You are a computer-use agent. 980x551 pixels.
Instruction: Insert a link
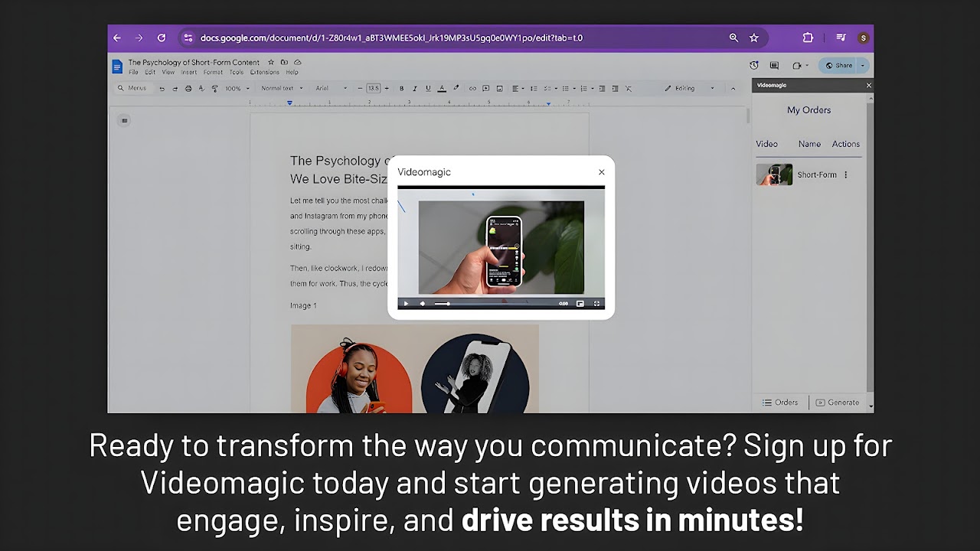coord(472,89)
